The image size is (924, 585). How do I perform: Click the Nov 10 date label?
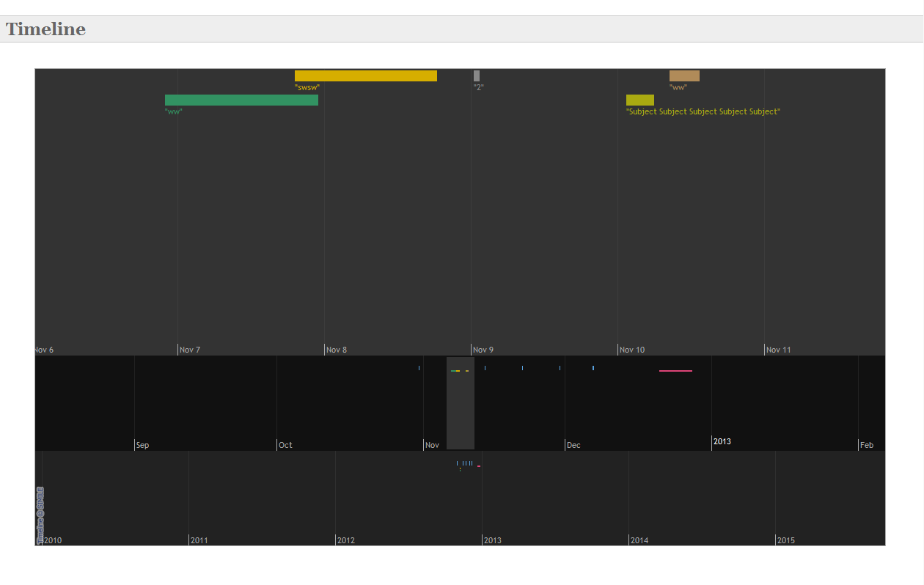pos(632,350)
